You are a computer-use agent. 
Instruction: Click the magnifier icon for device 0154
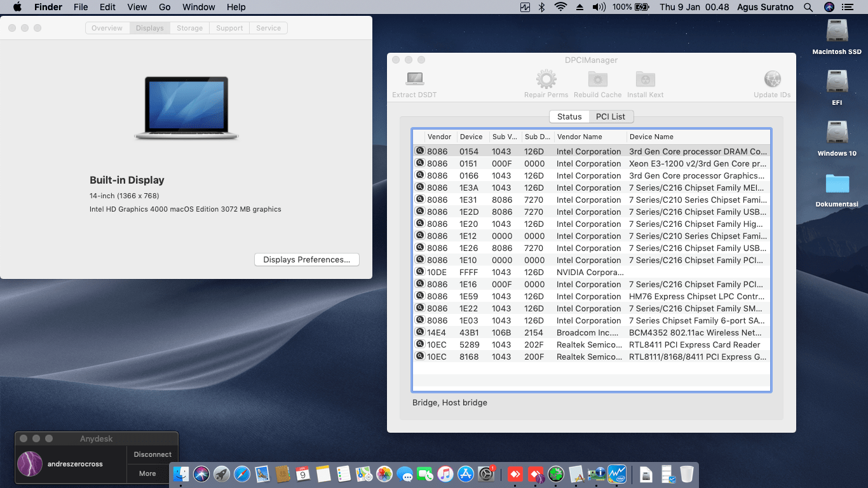point(419,151)
